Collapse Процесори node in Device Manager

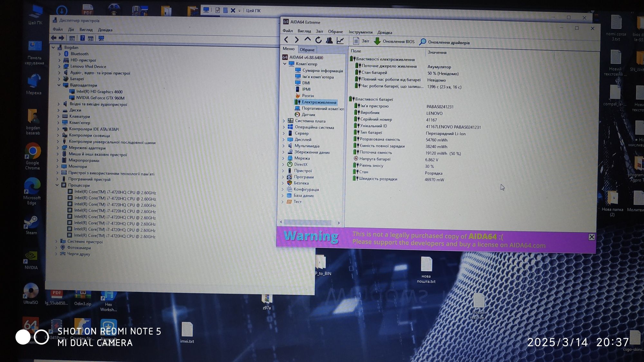pyautogui.click(x=57, y=185)
